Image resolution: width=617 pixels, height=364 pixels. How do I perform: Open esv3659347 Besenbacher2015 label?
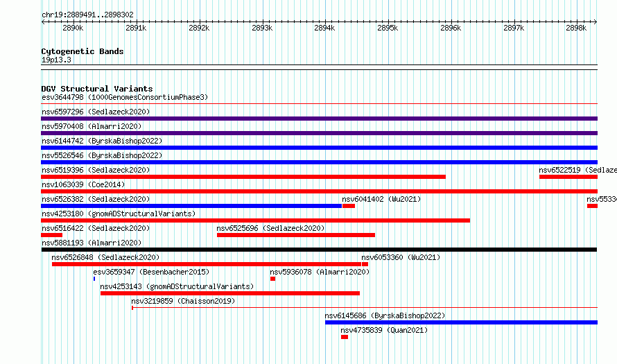point(152,272)
